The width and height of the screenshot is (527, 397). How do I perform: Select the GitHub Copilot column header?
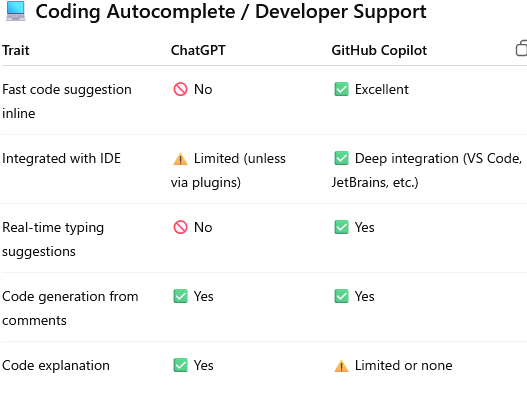pyautogui.click(x=379, y=50)
